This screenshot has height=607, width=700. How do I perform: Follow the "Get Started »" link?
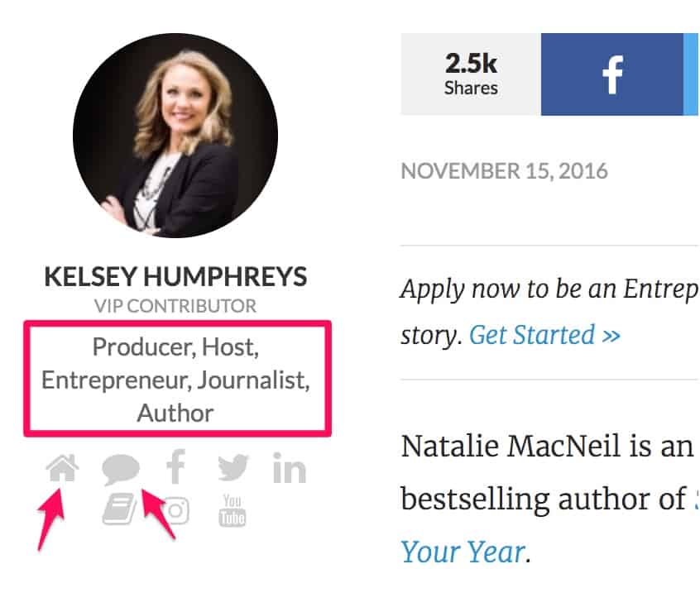click(544, 335)
